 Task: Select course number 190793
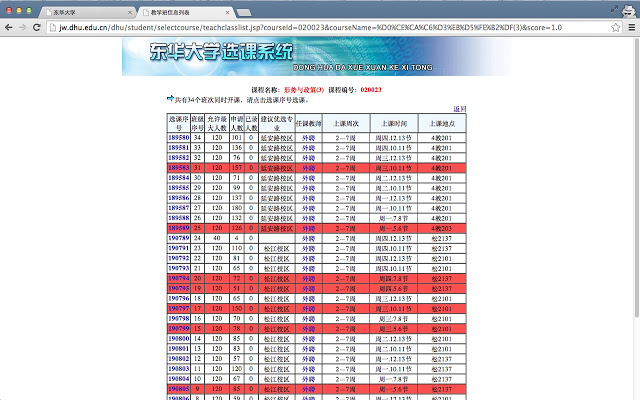179,268
